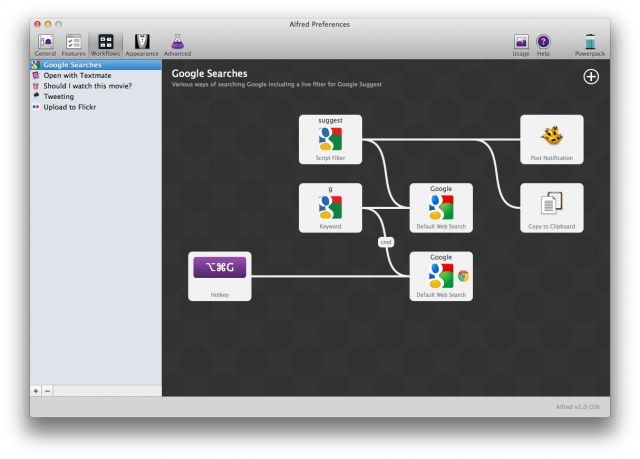This screenshot has height=459, width=640.
Task: Click the Powerpack icon
Action: tap(589, 43)
